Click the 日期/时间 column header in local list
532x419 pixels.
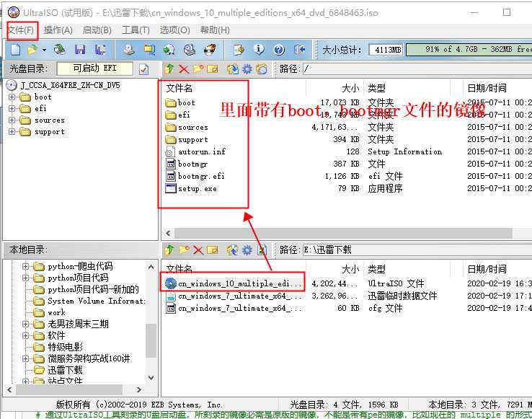[x=487, y=269]
